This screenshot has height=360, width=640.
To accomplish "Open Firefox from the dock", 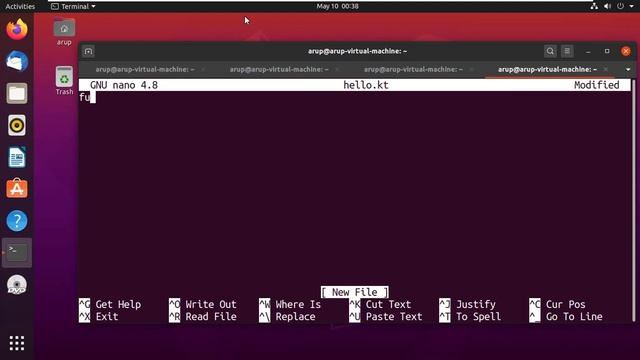I will pos(17,29).
